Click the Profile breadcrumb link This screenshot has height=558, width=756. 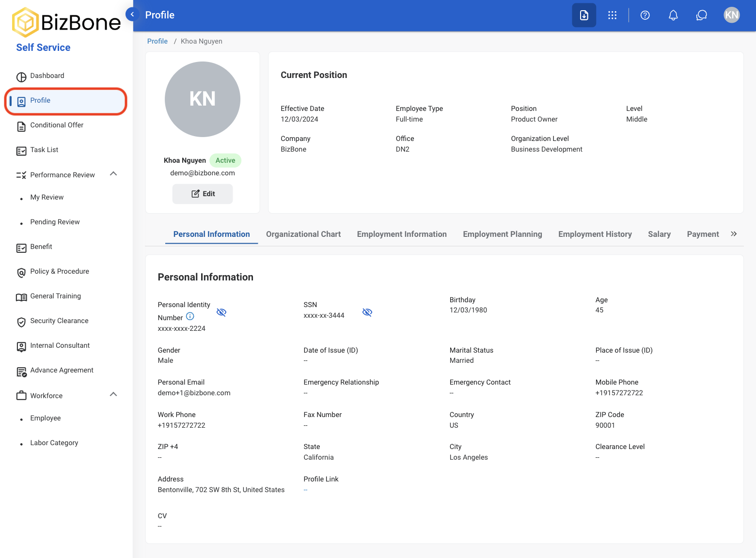[157, 41]
